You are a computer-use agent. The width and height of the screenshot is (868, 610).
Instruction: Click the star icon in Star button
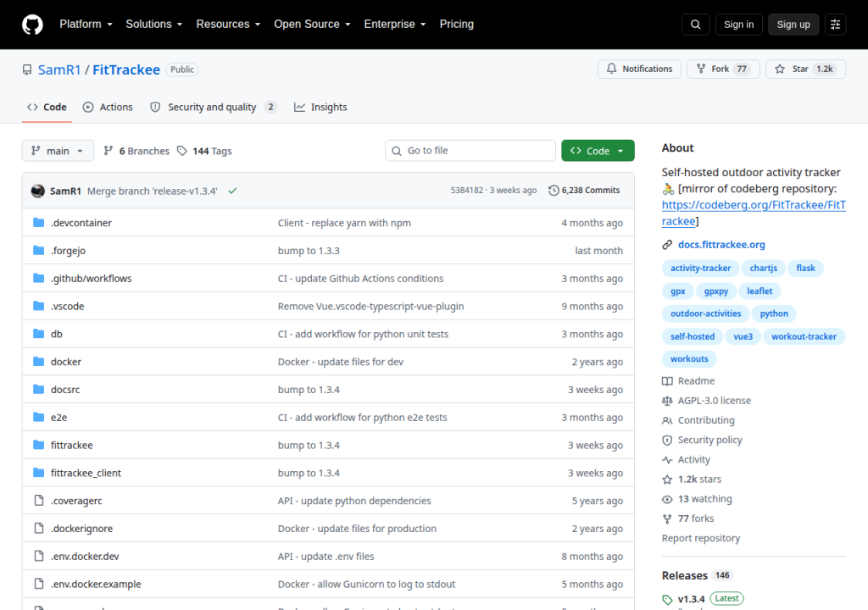click(x=780, y=69)
